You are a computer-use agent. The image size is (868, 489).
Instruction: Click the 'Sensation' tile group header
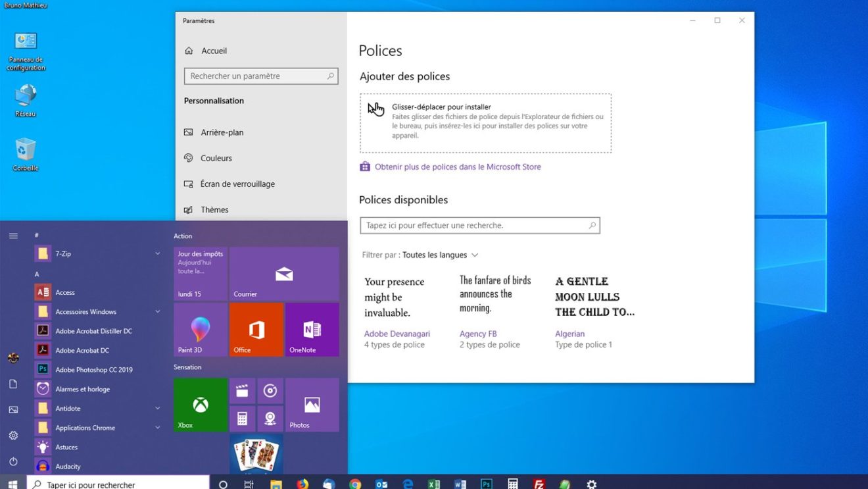(187, 367)
